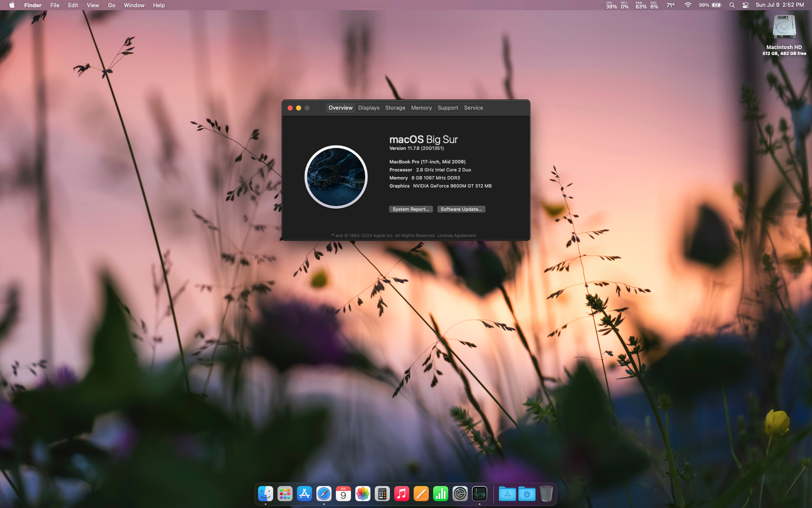Switch to the Service tab

click(473, 108)
